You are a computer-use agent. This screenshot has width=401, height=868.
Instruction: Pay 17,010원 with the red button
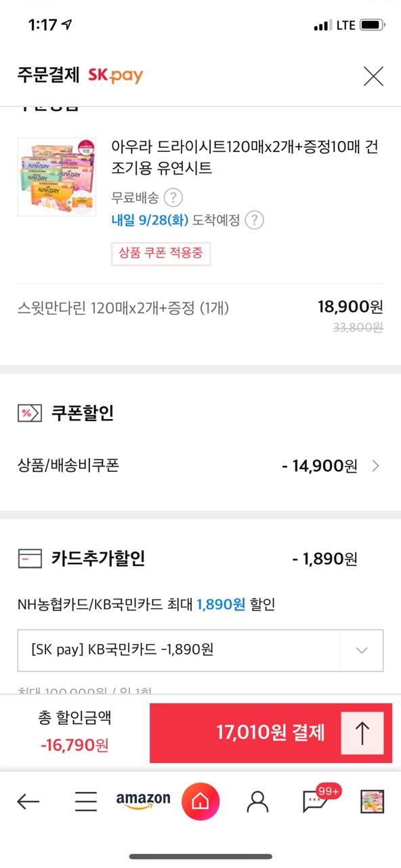coord(271,733)
